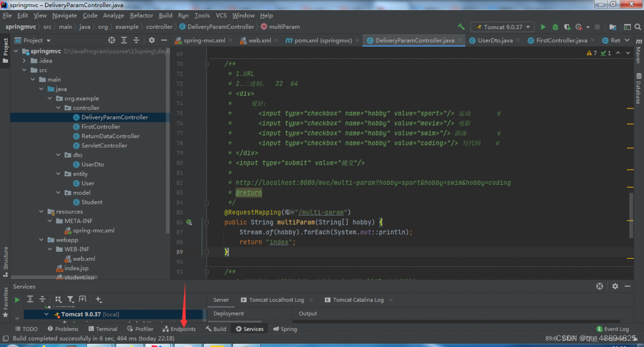Click the filter icon in Services toolbar
Image resolution: width=644 pixels, height=347 pixels.
pos(71,299)
